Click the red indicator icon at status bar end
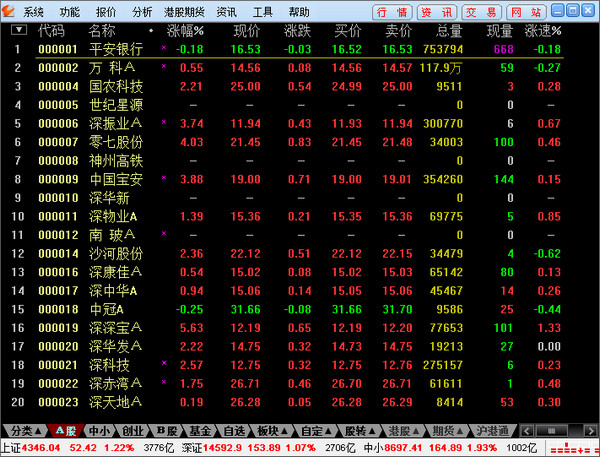The width and height of the screenshot is (600, 457). point(572,448)
